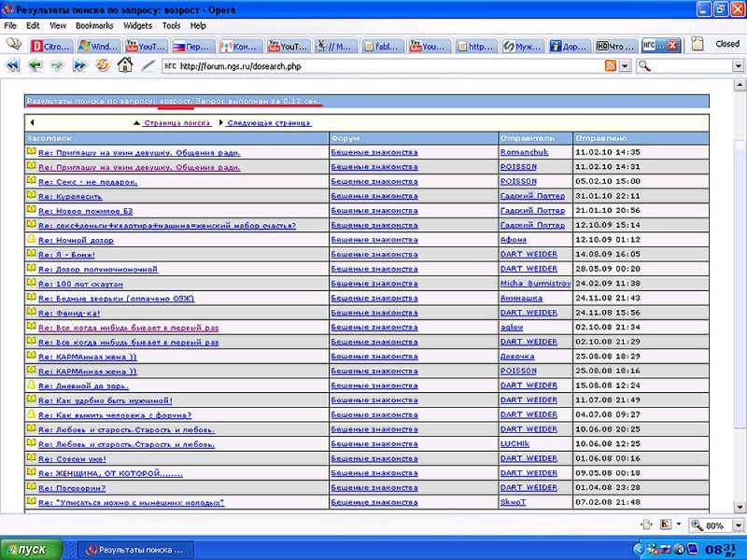Click the wand icon in navigation toolbar
747x560 pixels.
pyautogui.click(x=148, y=65)
